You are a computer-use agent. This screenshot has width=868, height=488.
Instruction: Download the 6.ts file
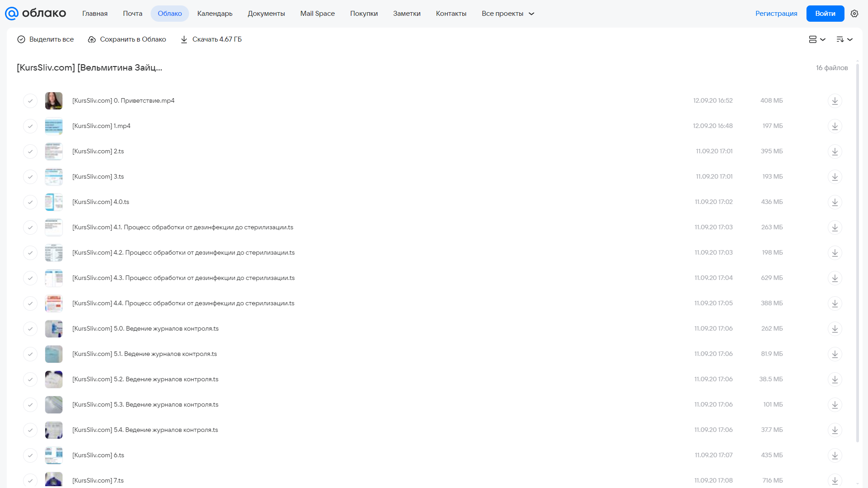[835, 455]
